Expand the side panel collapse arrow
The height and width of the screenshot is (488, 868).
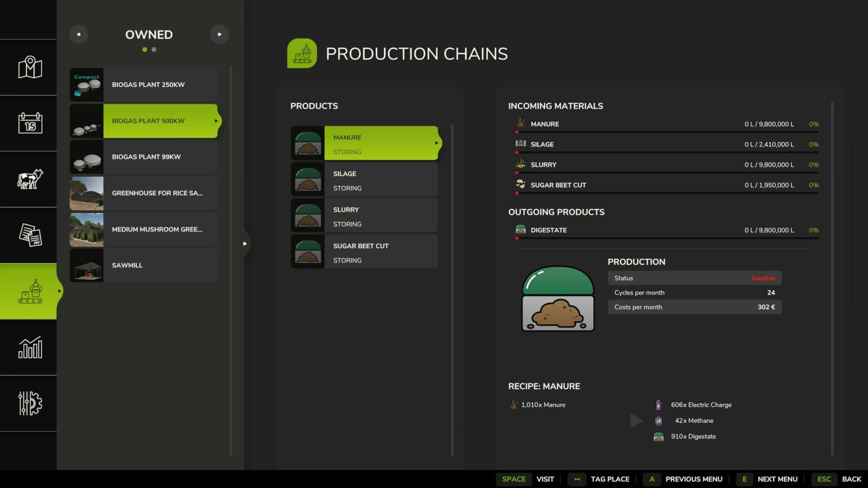245,244
